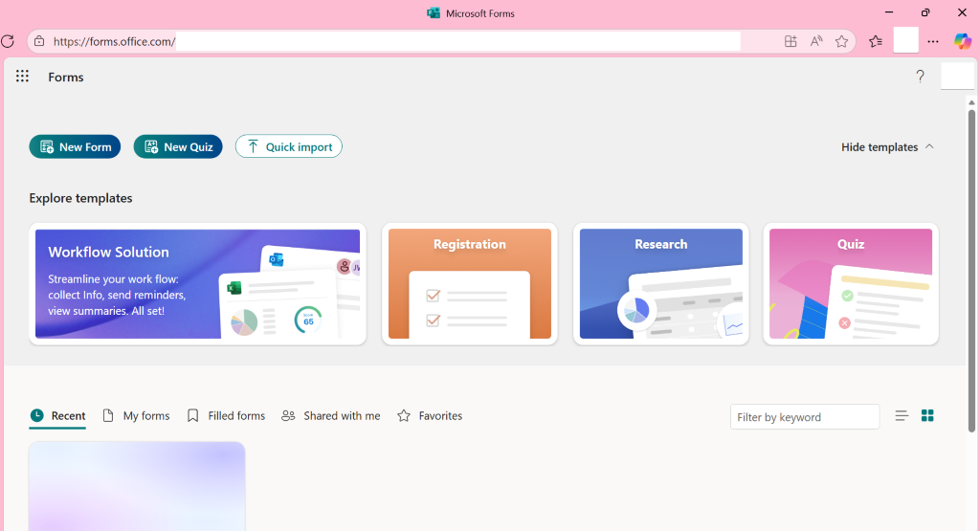Focus the Filter by keyword field
The image size is (980, 531).
coord(805,417)
